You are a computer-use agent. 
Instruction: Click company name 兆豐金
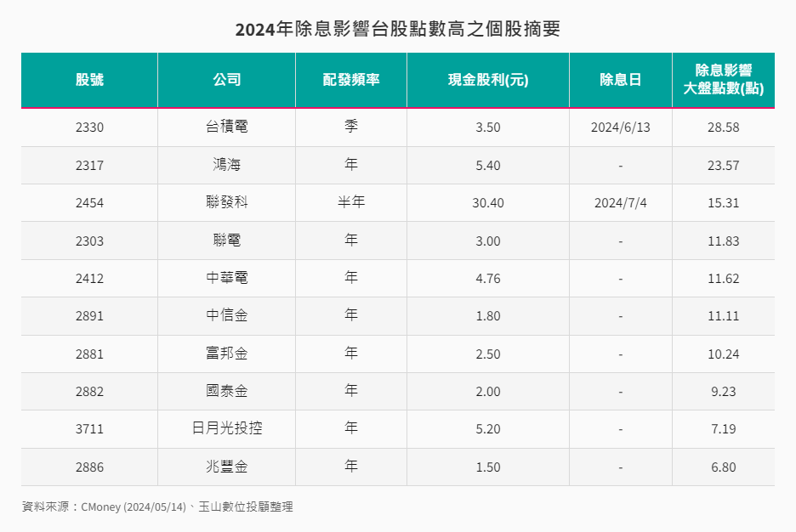(x=226, y=467)
